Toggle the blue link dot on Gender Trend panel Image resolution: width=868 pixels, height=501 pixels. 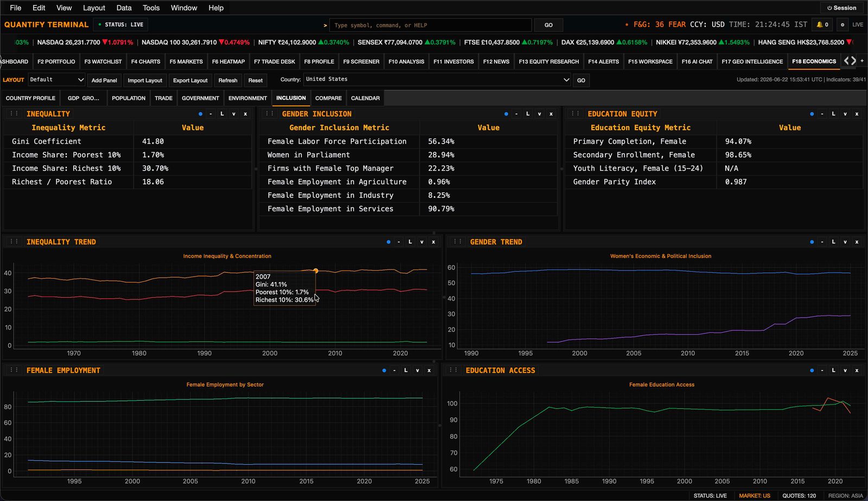click(x=812, y=242)
